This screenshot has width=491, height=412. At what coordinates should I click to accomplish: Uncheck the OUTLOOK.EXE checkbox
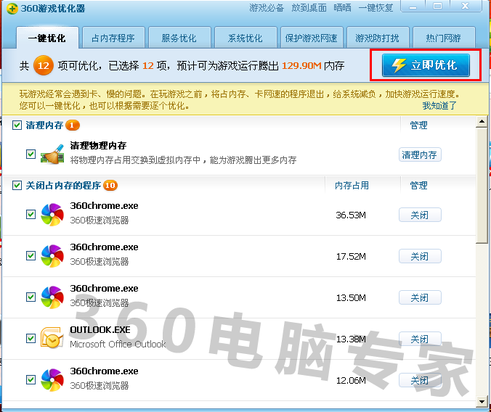tap(31, 338)
